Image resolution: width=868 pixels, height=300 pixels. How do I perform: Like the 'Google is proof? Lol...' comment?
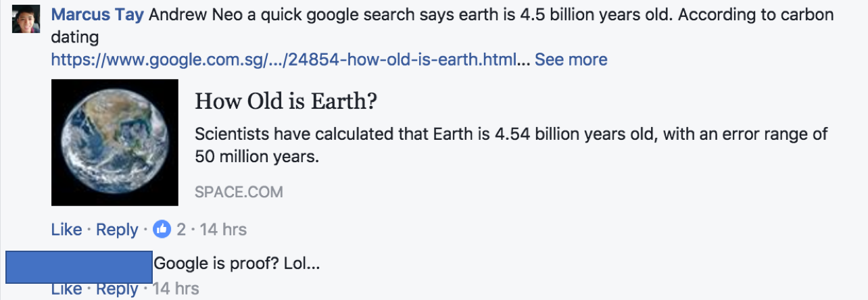[x=66, y=289]
